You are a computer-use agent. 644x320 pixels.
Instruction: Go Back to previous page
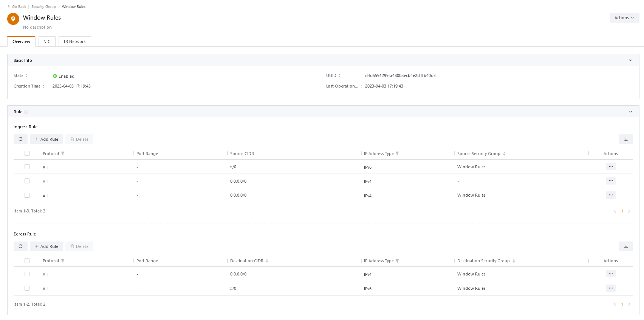17,7
